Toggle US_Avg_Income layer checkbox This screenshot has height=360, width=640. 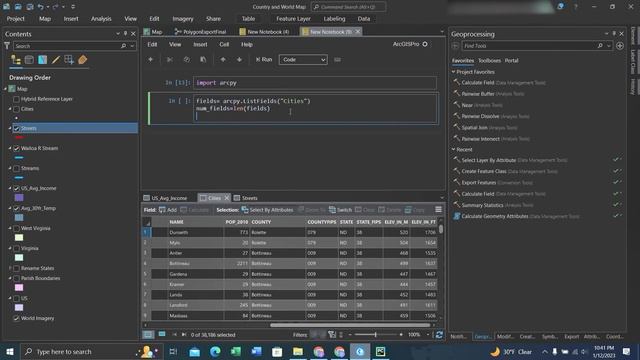point(16,189)
